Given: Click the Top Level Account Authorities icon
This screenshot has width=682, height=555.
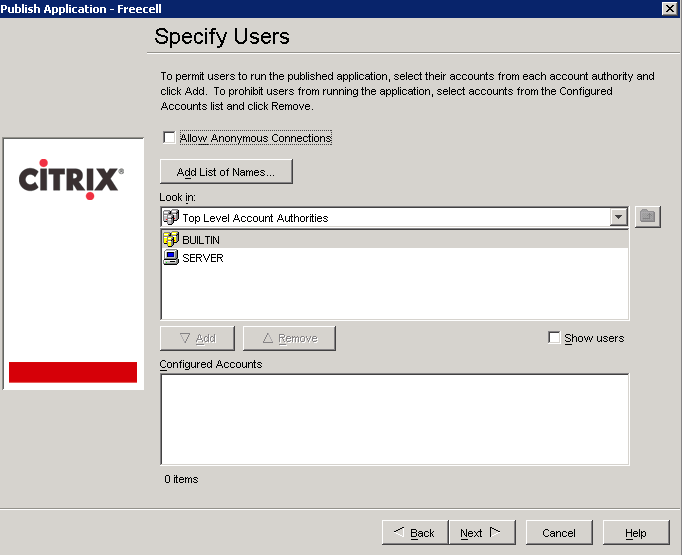Looking at the screenshot, I should [x=170, y=217].
